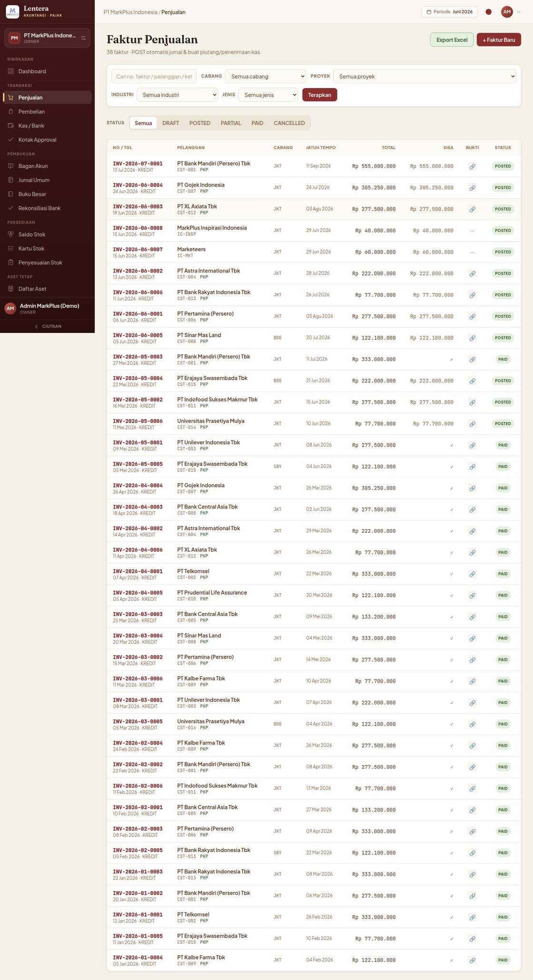533x980 pixels.
Task: Open bukti link icon for INV-2026-06-0002
Action: click(472, 274)
